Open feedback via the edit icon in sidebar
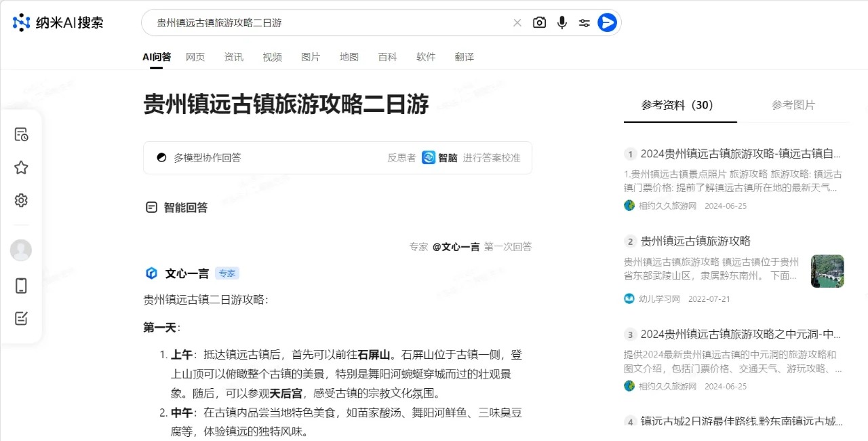868x441 pixels. point(21,319)
